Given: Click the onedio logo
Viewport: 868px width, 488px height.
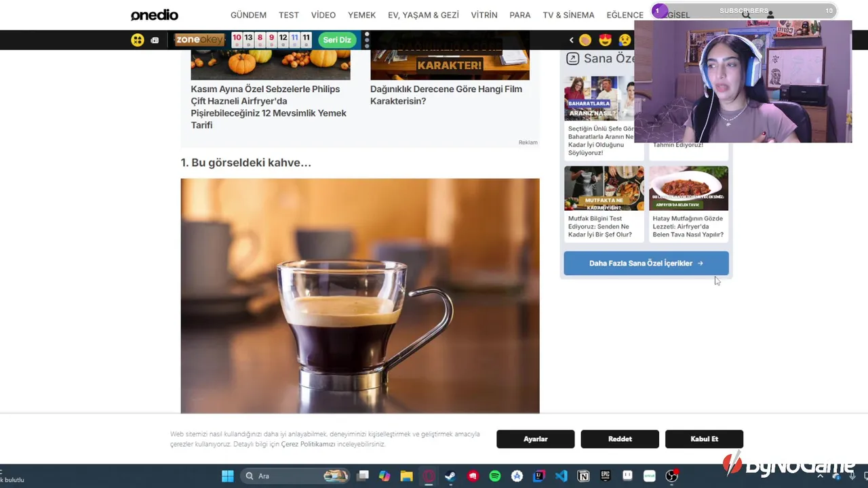Looking at the screenshot, I should (155, 15).
